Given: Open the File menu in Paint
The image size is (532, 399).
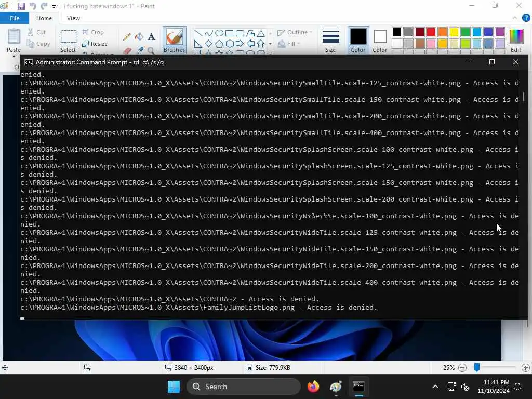Looking at the screenshot, I should [14, 18].
